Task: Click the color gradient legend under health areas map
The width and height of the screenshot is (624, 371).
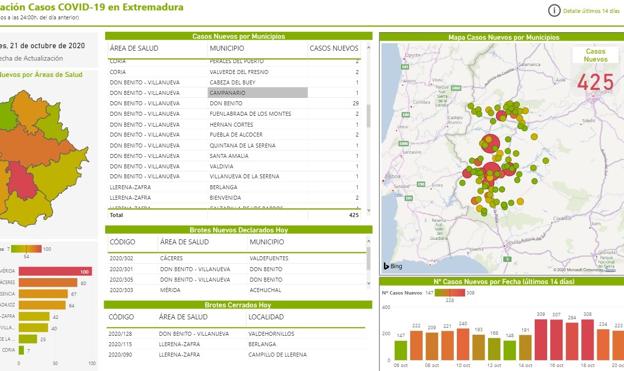Action: coord(26,249)
